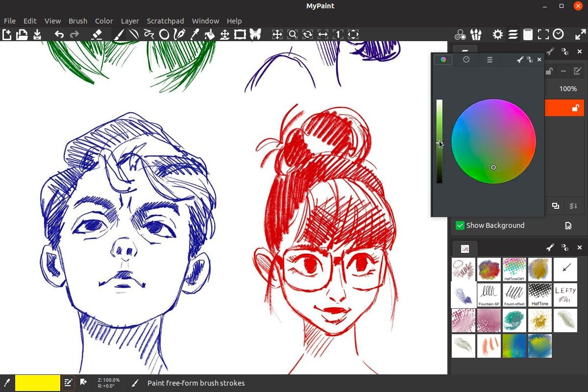Click the Save document icon
Image resolution: width=588 pixels, height=392 pixels.
point(37,34)
